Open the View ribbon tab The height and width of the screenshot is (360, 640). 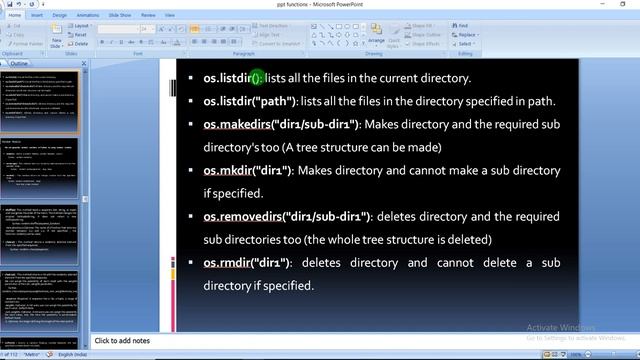(x=170, y=15)
